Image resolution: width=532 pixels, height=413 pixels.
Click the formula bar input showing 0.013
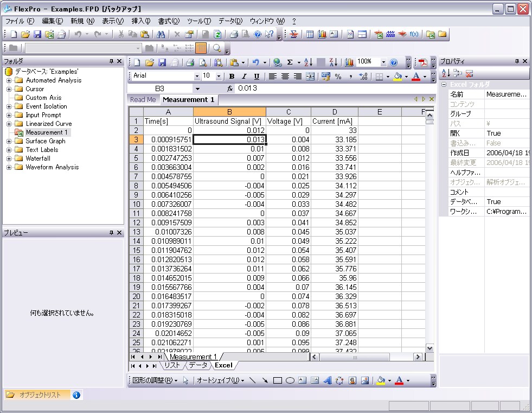coord(335,88)
